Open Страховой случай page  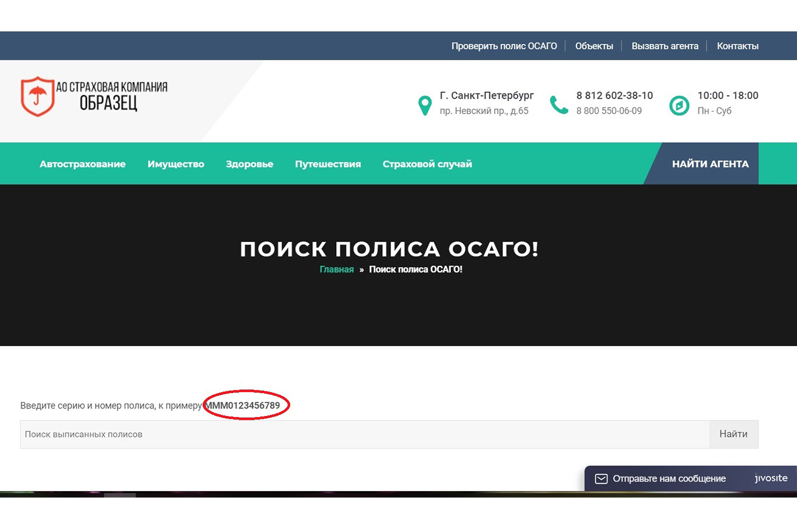427,164
